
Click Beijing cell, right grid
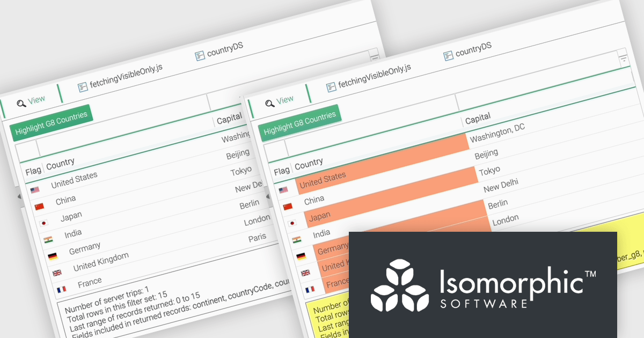(486, 155)
